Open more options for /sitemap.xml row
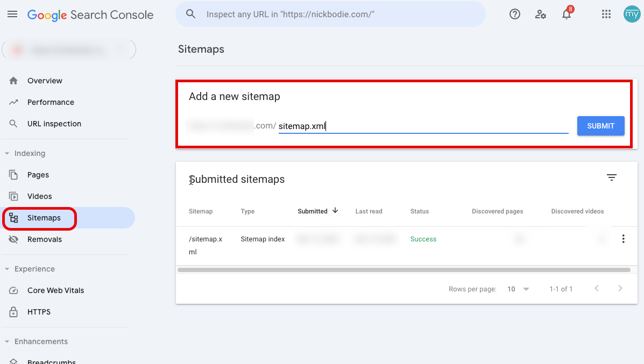 pos(623,239)
